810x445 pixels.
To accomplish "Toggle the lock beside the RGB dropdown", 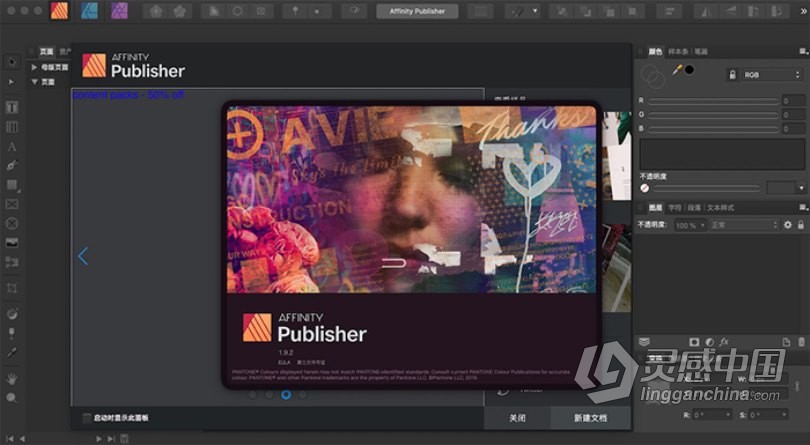I will 732,75.
